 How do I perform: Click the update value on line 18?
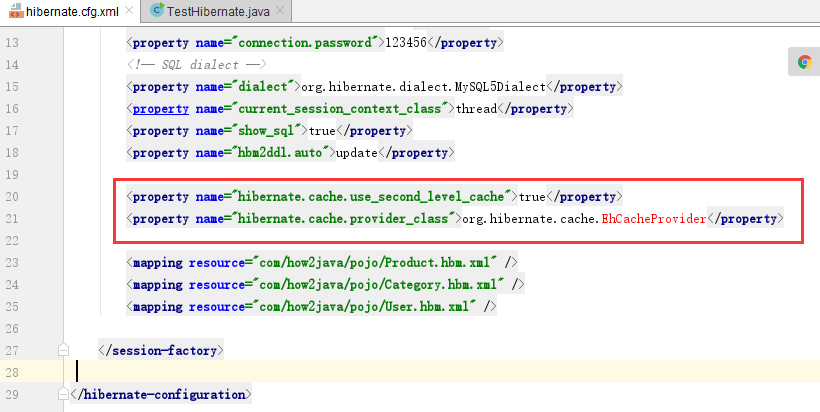[356, 153]
